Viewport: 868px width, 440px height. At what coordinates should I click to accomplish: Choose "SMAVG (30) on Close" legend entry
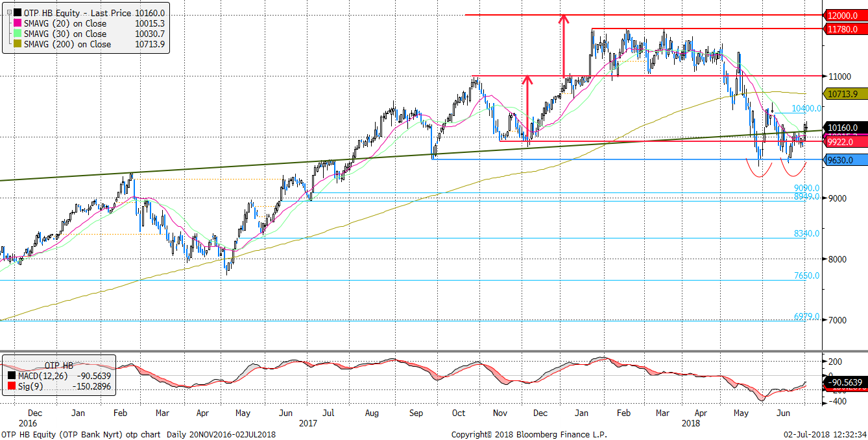[x=65, y=34]
